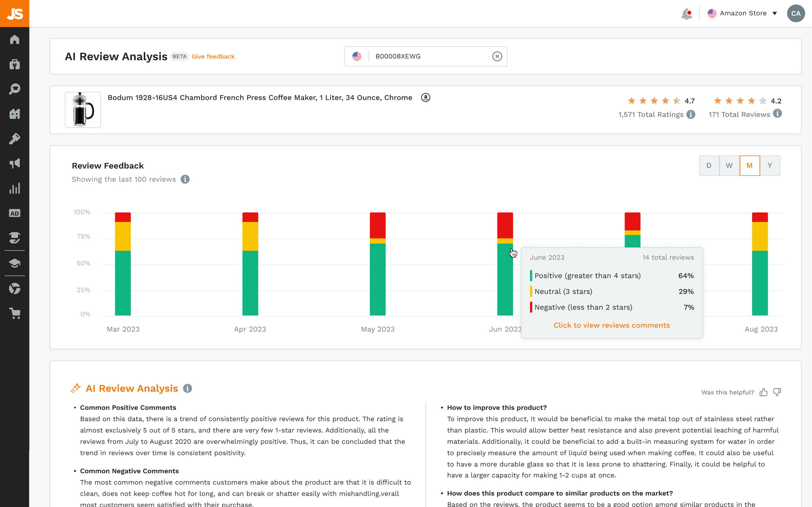The width and height of the screenshot is (812, 507).
Task: Click the B00008XEWG ASIN input field
Action: 425,56
